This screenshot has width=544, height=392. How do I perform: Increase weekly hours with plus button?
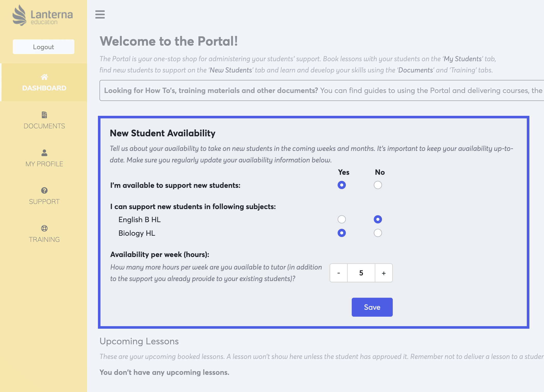click(x=384, y=273)
